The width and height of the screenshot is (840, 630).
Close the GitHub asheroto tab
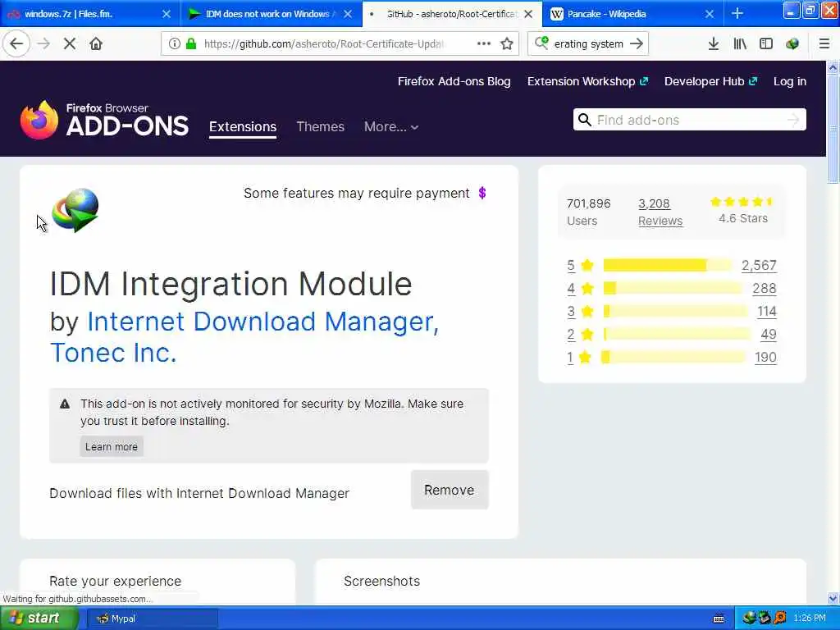[x=528, y=14]
